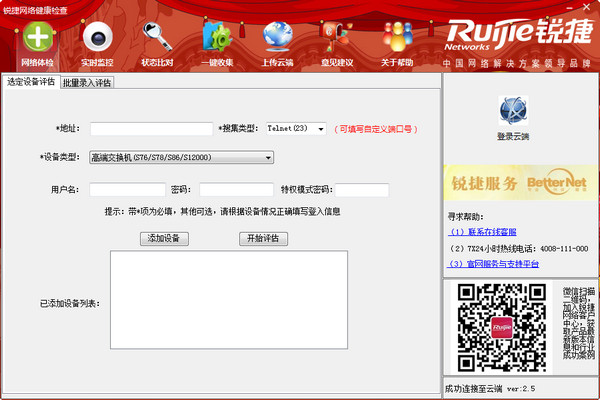Switch to the 选定设备评估 tab

pos(31,82)
